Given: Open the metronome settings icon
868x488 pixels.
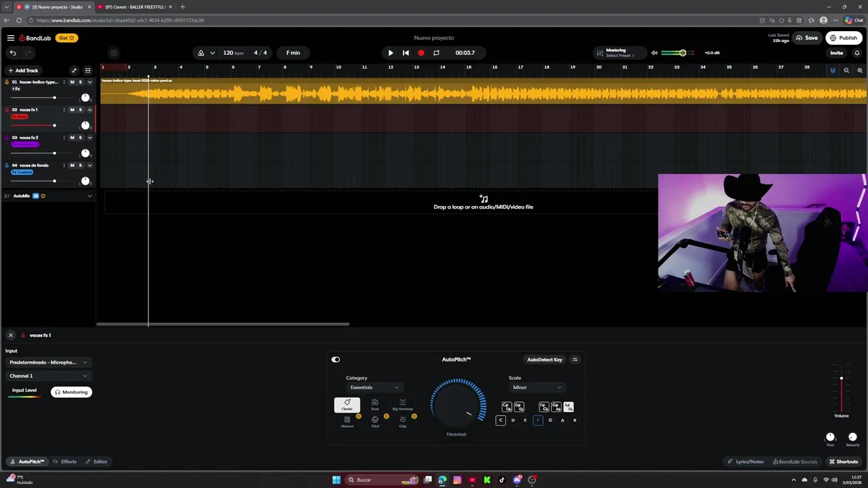Looking at the screenshot, I should pos(201,53).
